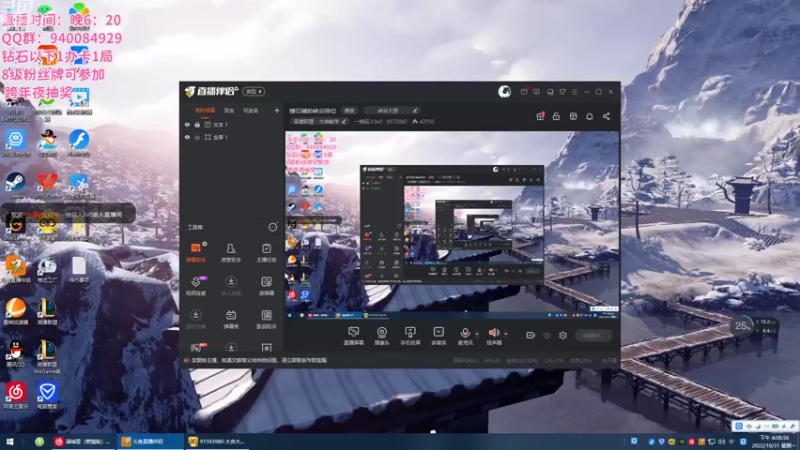Edit 英雄联盟 game category tag
Image resolution: width=800 pixels, height=450 pixels.
point(319,121)
